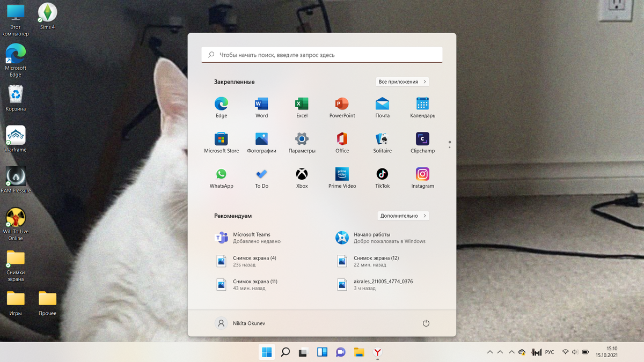
Task: Expand Дополнительно recommended list
Action: [x=403, y=216]
